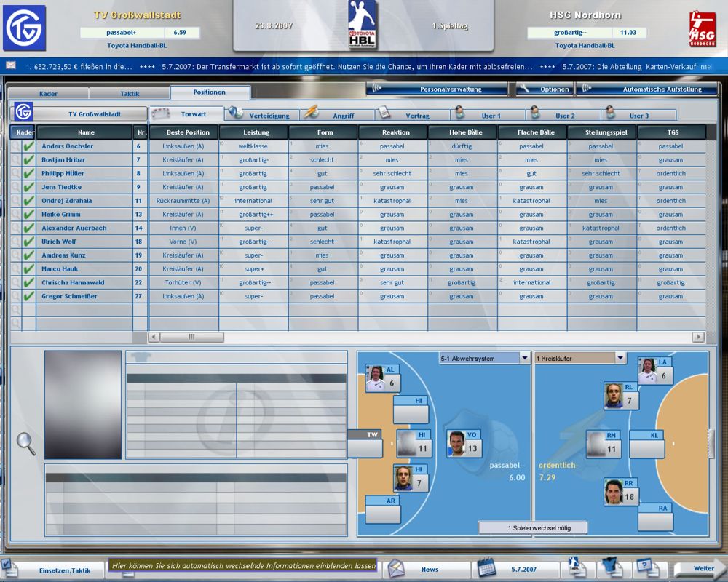Open the 5-1 Abwehrsystem dropdown
Screen dimensions: 728x582
point(525,358)
